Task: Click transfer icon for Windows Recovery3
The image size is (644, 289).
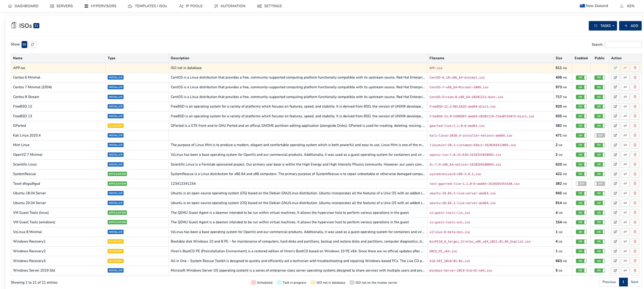Action: click(625, 261)
